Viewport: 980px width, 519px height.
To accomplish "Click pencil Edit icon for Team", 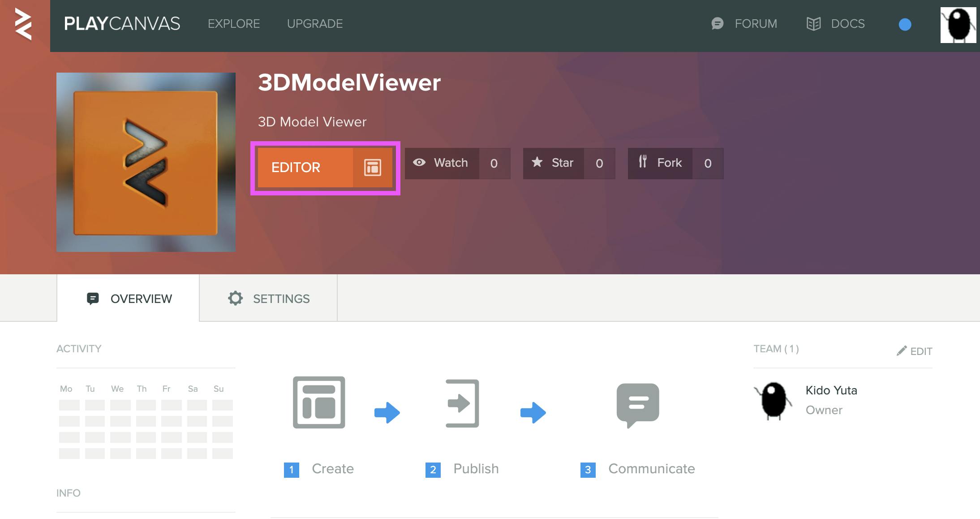I will click(x=902, y=351).
